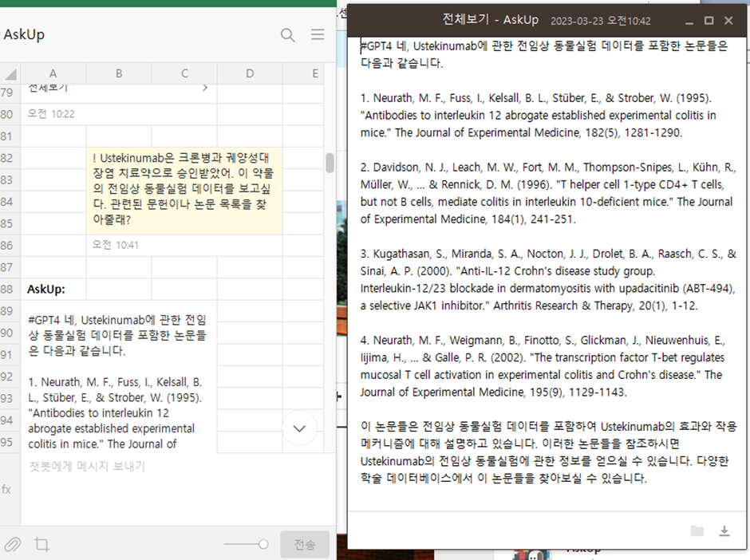Attach a file with paperclip icon

click(13, 544)
